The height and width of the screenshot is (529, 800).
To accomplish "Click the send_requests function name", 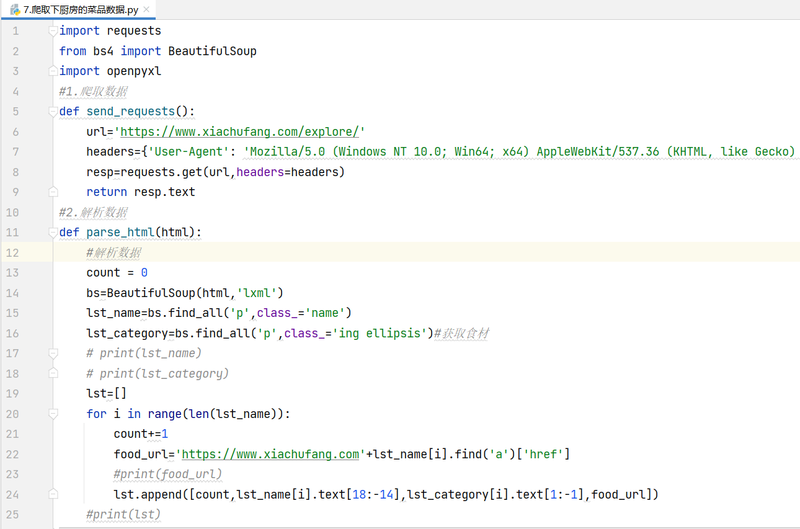I will point(131,111).
